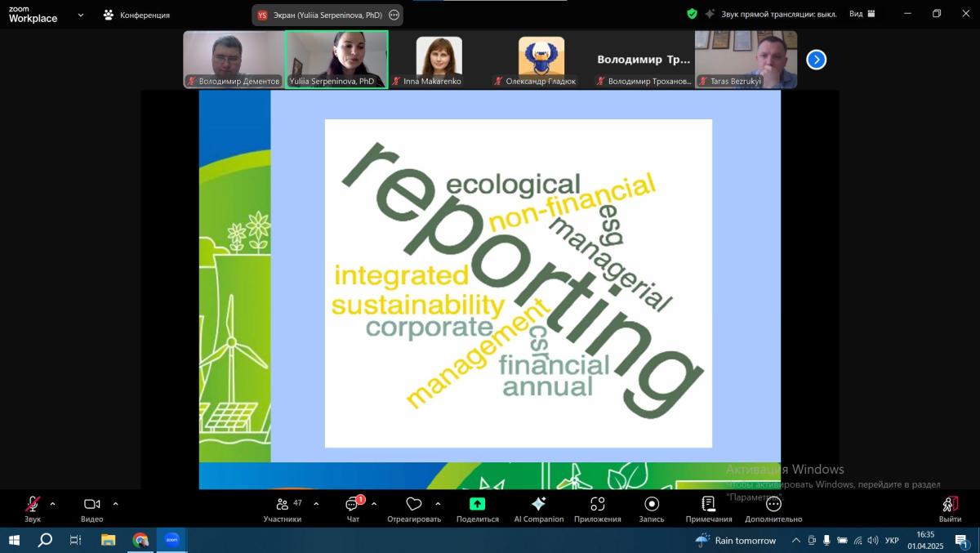Leave the meeting

tap(949, 504)
